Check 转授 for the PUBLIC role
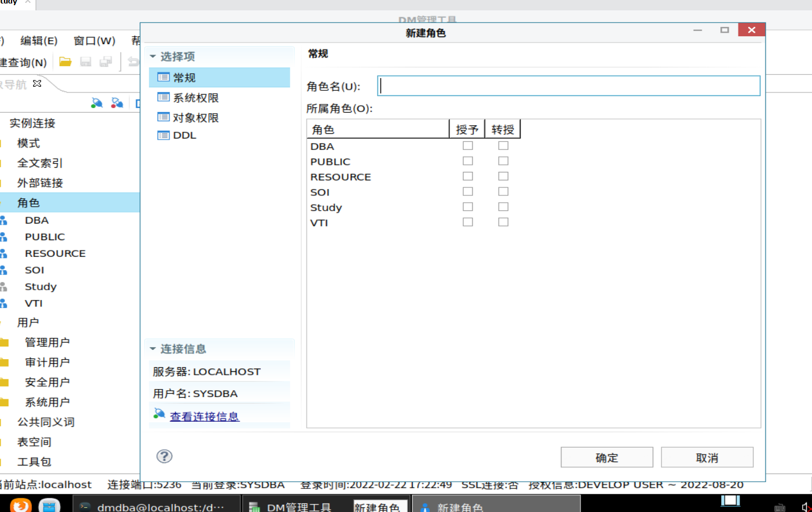812x512 pixels. point(503,160)
